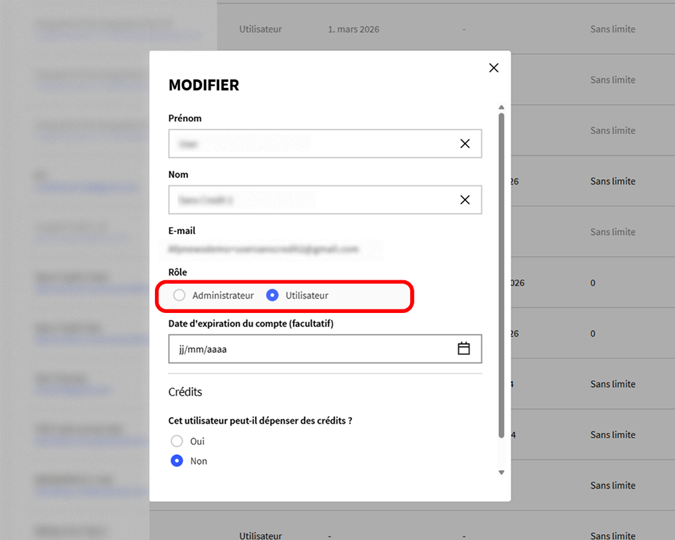Focus the Prénom text input

[310, 144]
